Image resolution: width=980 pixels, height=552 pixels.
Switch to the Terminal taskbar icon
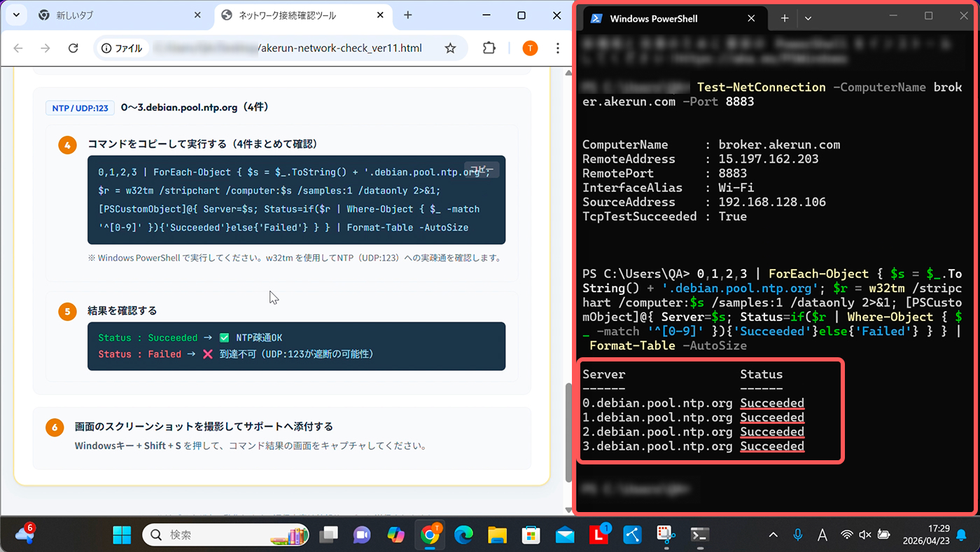(699, 535)
